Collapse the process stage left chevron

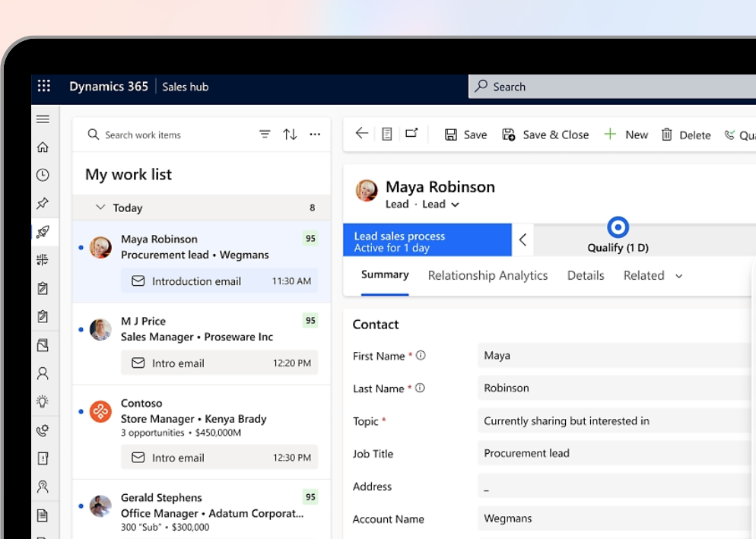[523, 239]
